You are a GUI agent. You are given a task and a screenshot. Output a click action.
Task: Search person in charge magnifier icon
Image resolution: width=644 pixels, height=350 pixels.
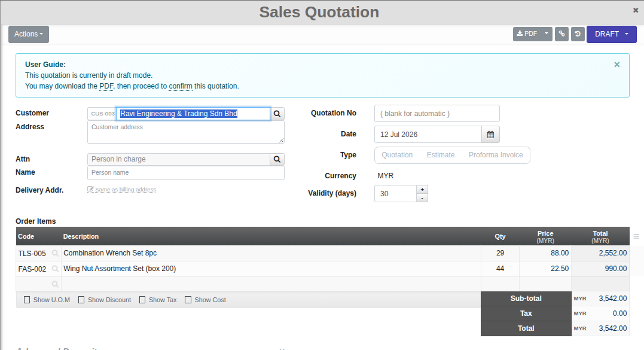277,159
